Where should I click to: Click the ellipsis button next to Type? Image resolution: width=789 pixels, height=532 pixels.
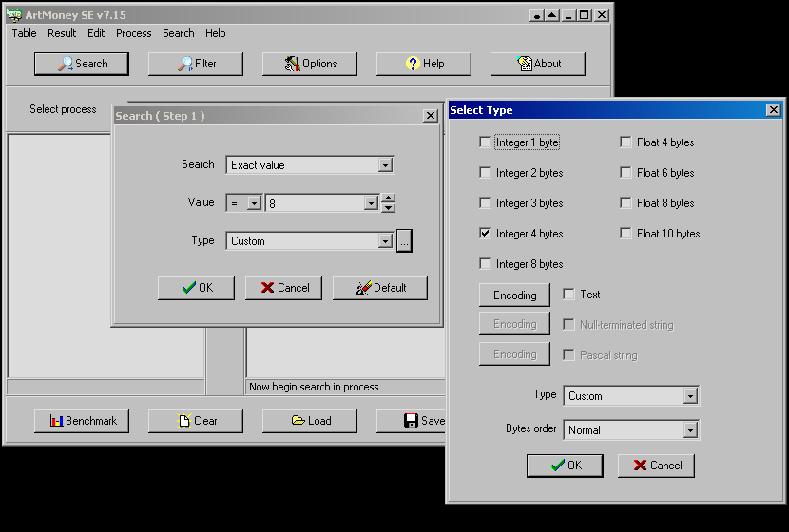point(404,241)
